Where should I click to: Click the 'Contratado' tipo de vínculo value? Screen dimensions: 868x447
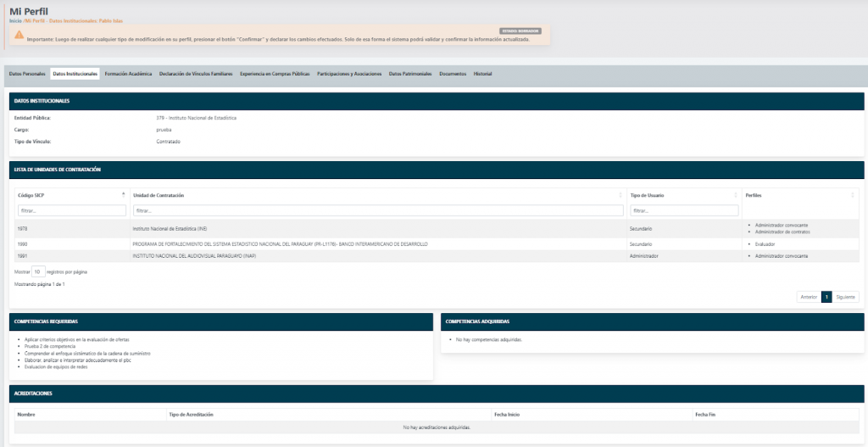pos(169,142)
